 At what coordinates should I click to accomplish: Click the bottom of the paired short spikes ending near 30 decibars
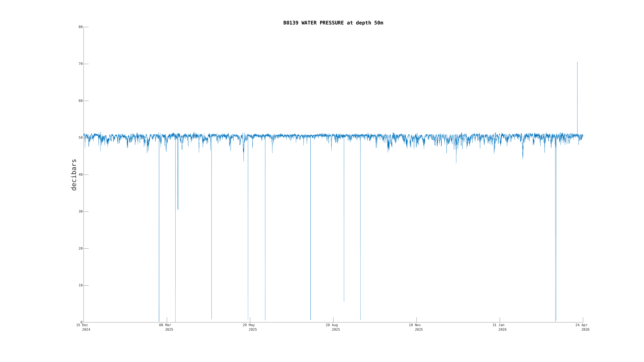pos(178,209)
